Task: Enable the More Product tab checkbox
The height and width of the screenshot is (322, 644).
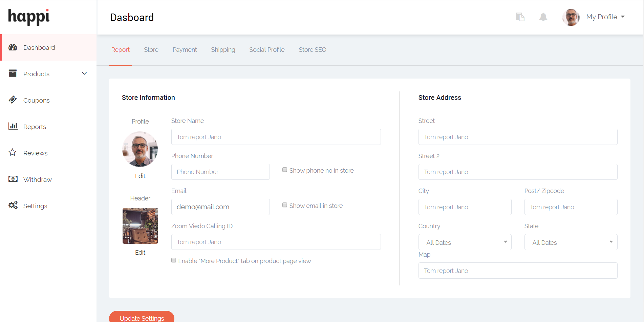Action: 174,260
